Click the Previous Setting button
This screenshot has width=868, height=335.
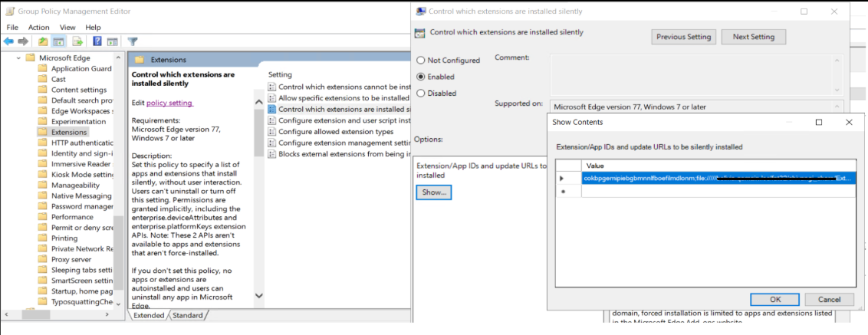683,37
